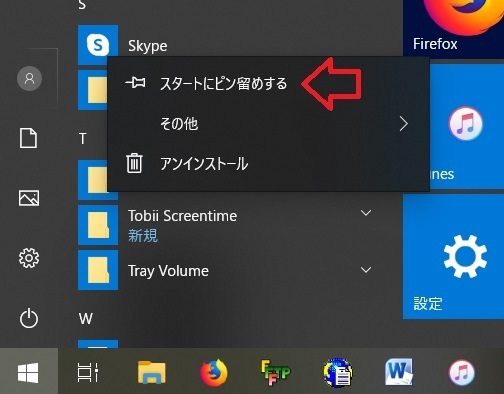Open the Tobii Screentime folder entry
The height and width of the screenshot is (394, 504).
tap(227, 225)
